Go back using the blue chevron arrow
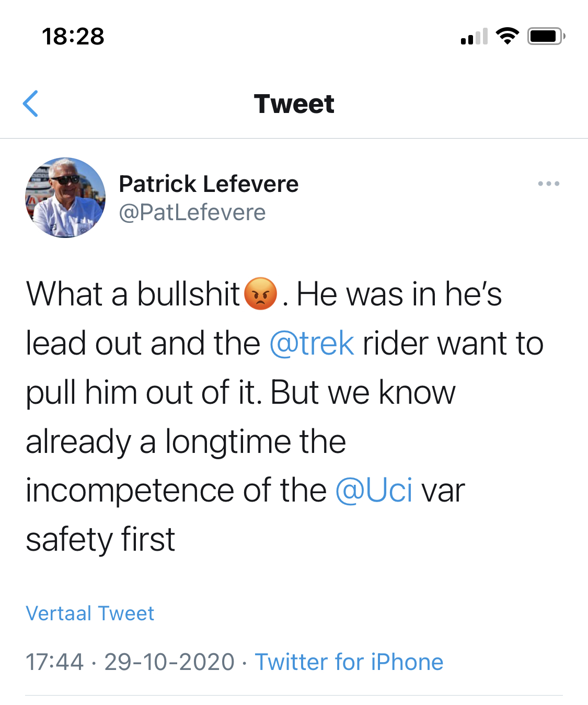Screen dimensions: 588x705 click(x=31, y=104)
